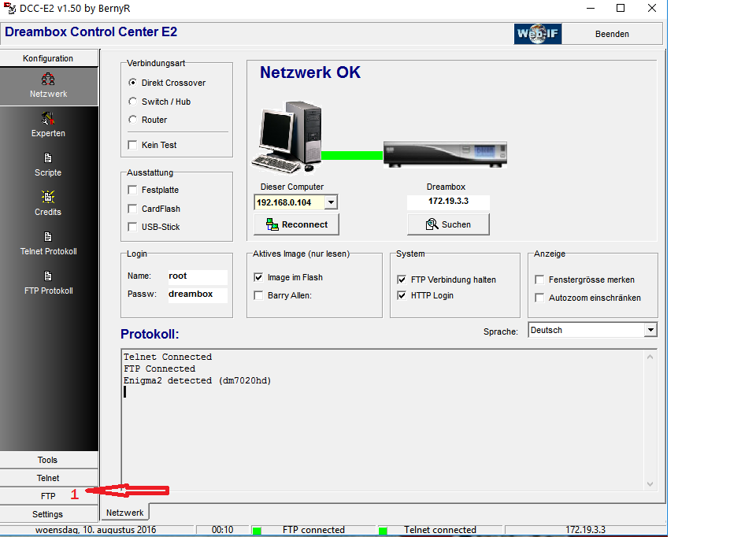The width and height of the screenshot is (756, 537).
Task: Select the Router connection type
Action: pyautogui.click(x=132, y=120)
